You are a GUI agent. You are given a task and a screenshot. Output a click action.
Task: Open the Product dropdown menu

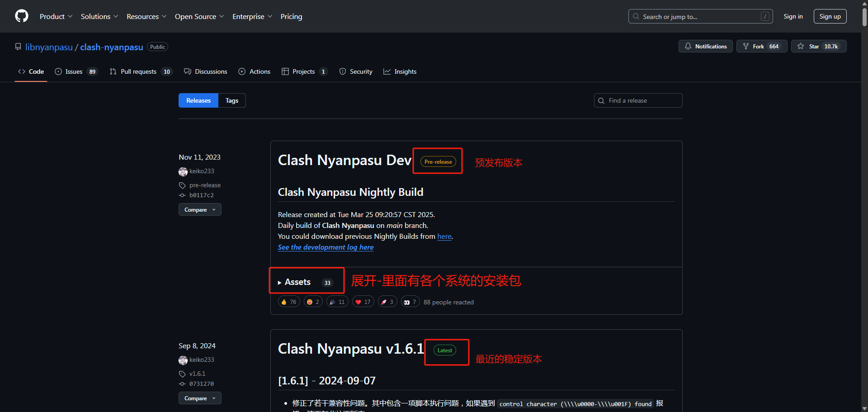coord(56,16)
